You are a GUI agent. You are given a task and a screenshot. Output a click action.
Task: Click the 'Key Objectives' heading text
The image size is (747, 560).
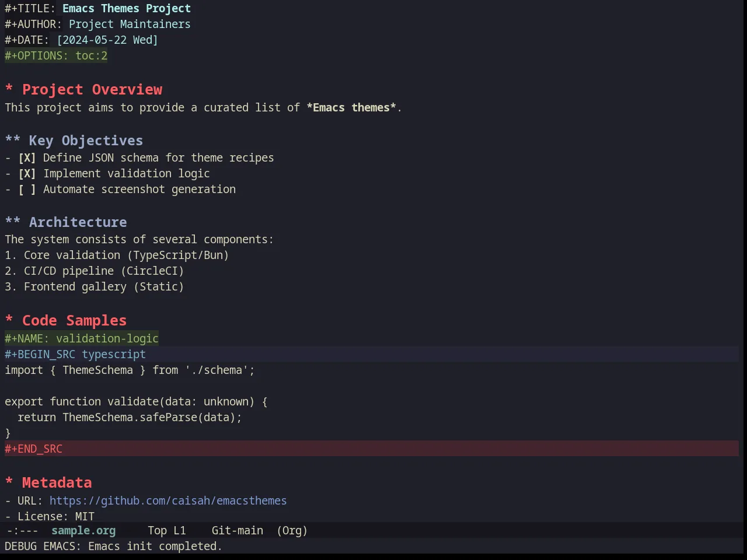coord(86,141)
